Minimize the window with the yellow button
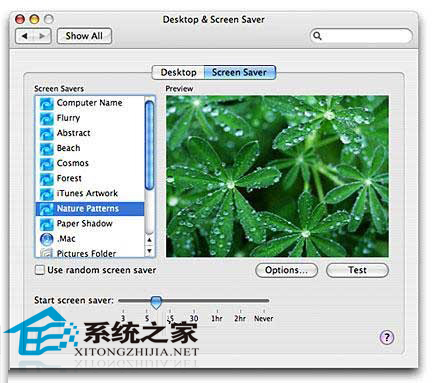This screenshot has height=383, width=432. point(34,19)
